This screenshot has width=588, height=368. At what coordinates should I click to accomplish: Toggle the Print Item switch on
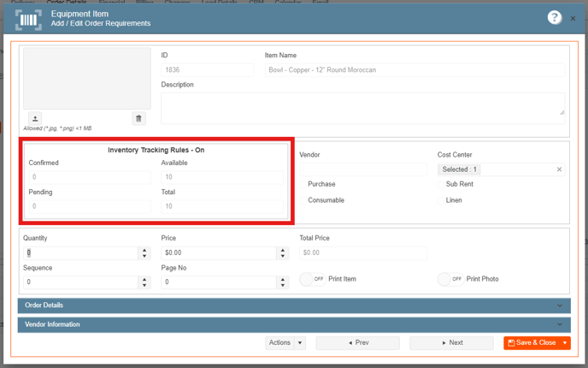click(313, 279)
